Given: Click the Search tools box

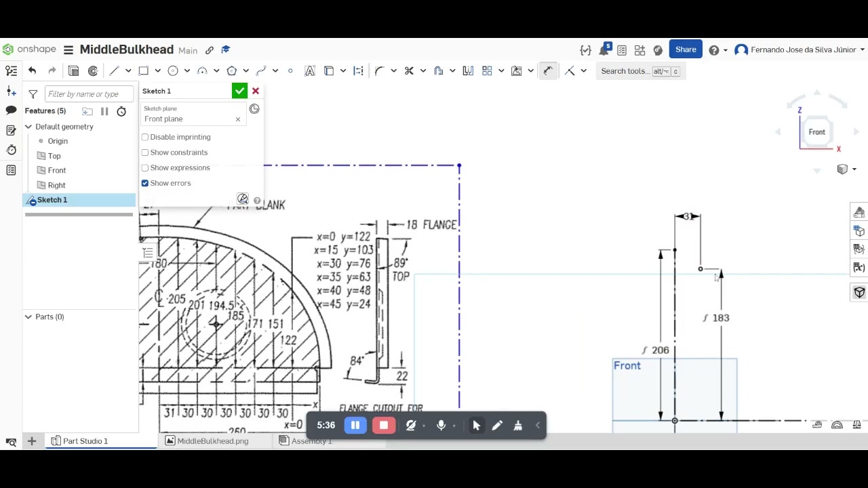Looking at the screenshot, I should [x=640, y=71].
